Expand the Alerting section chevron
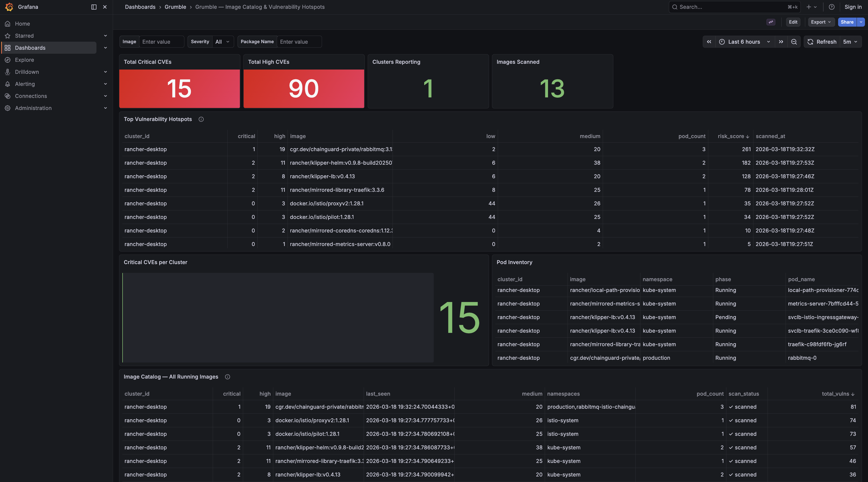868x482 pixels. click(105, 84)
